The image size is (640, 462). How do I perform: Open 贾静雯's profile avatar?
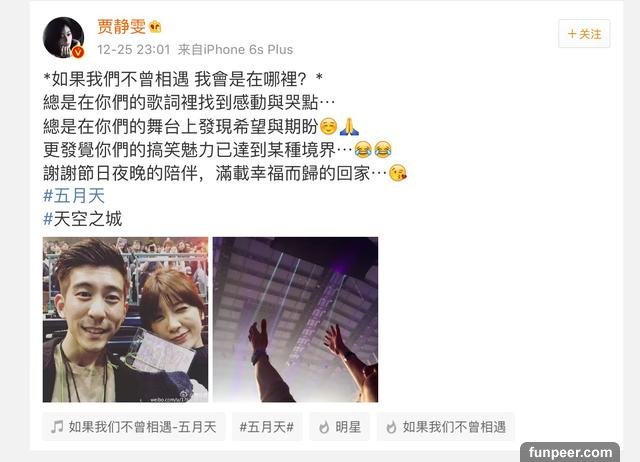(x=63, y=37)
